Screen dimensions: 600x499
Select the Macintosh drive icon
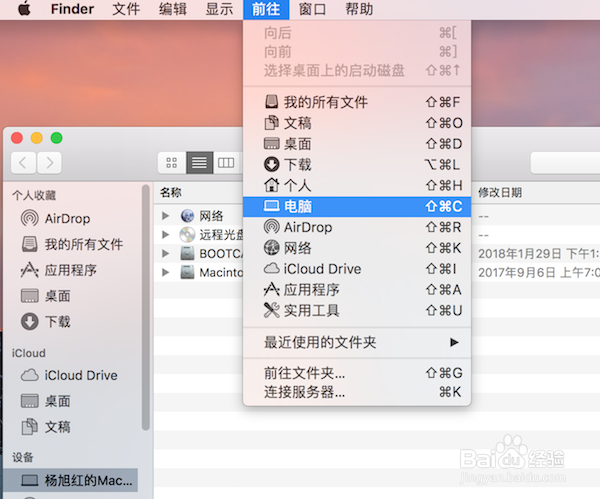click(188, 272)
